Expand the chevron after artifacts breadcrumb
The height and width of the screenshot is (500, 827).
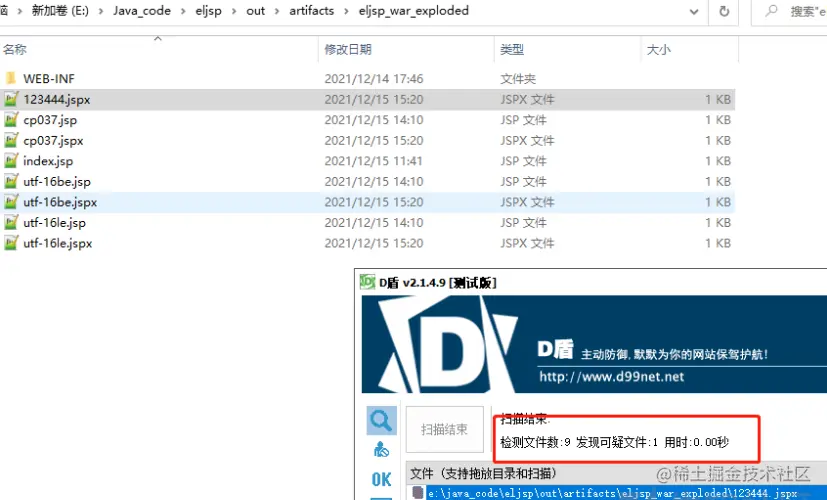tap(346, 11)
